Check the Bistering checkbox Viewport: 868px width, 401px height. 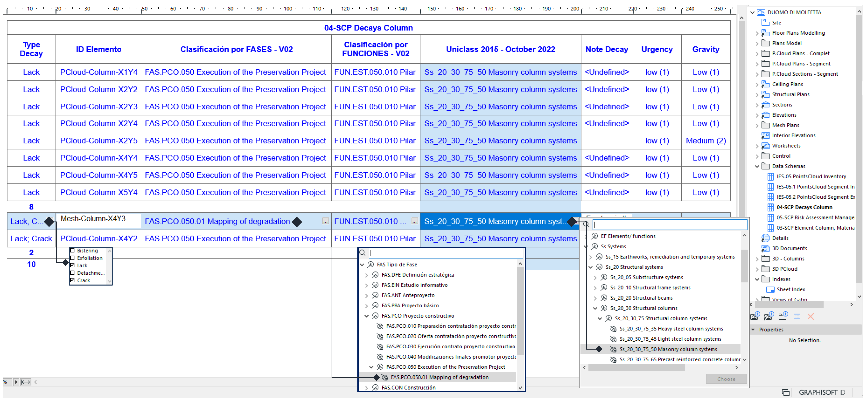click(x=72, y=251)
